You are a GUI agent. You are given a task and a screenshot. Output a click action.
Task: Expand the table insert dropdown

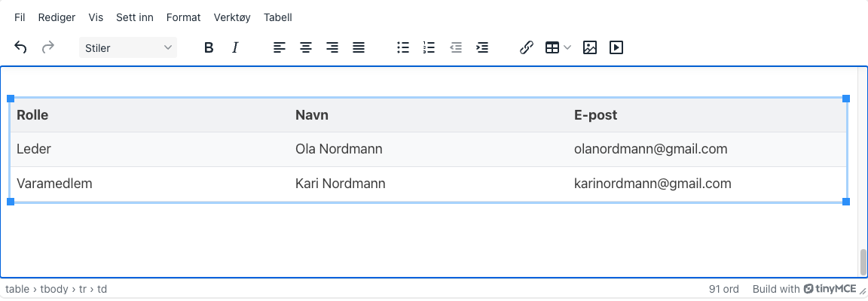[x=567, y=47]
